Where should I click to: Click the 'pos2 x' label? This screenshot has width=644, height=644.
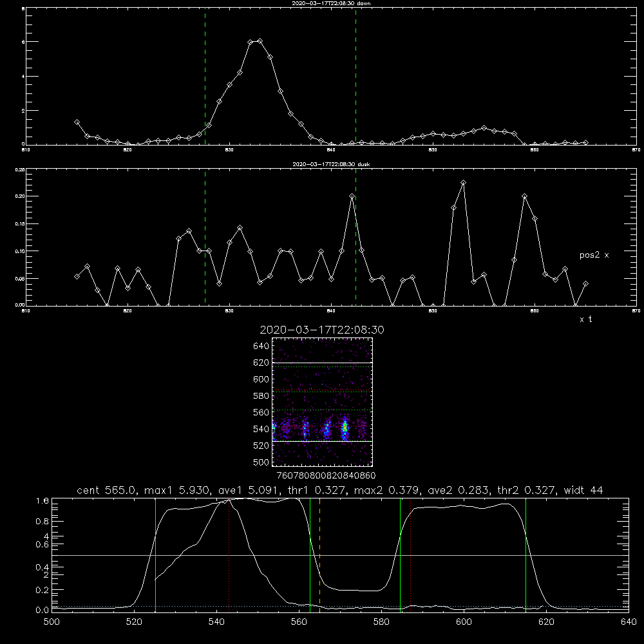594,255
